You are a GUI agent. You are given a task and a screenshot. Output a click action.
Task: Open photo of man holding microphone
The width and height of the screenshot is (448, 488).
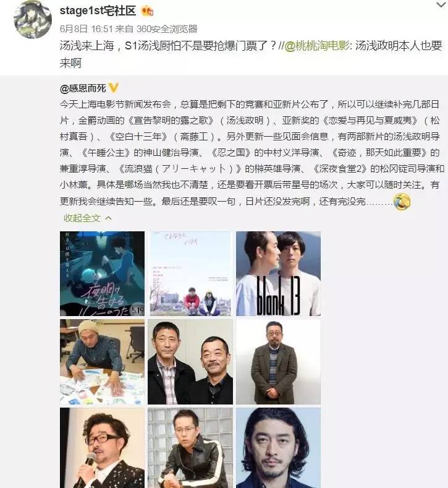click(103, 448)
